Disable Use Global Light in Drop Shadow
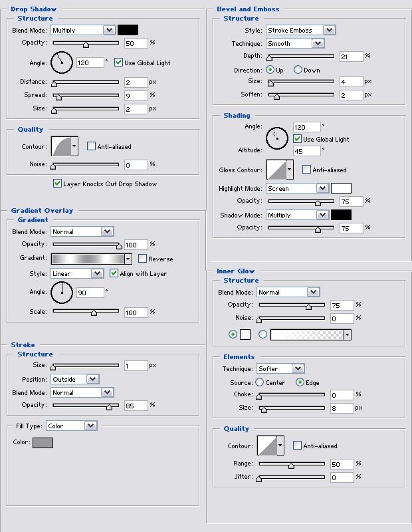The width and height of the screenshot is (412, 532). [119, 63]
